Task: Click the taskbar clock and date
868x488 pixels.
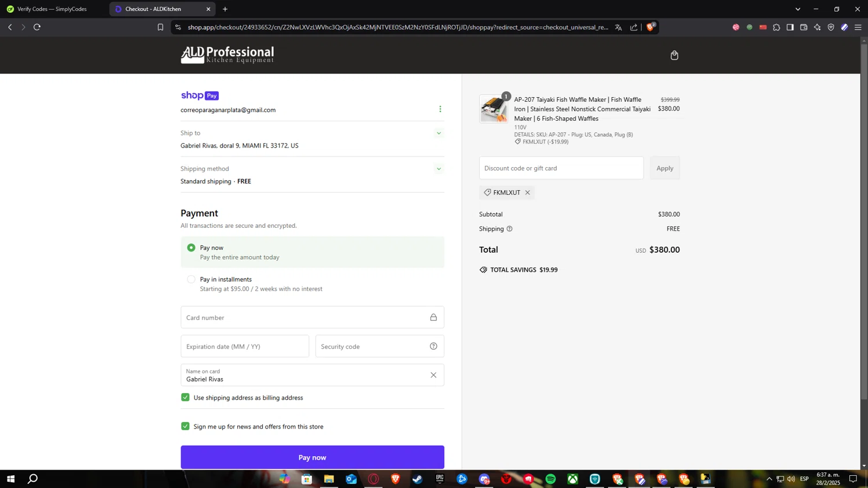Action: pos(828,479)
